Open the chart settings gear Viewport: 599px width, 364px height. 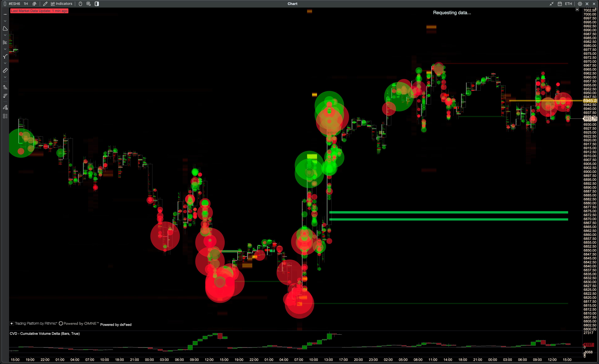point(580,4)
